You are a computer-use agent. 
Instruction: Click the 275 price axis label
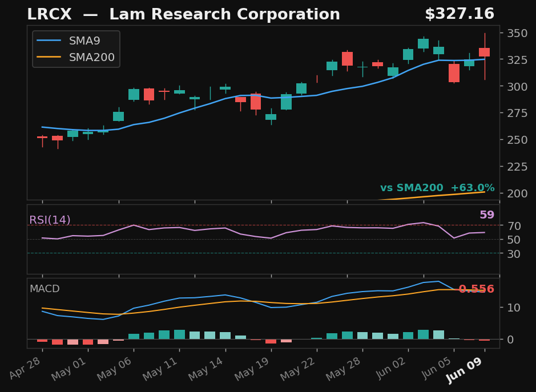517,113
